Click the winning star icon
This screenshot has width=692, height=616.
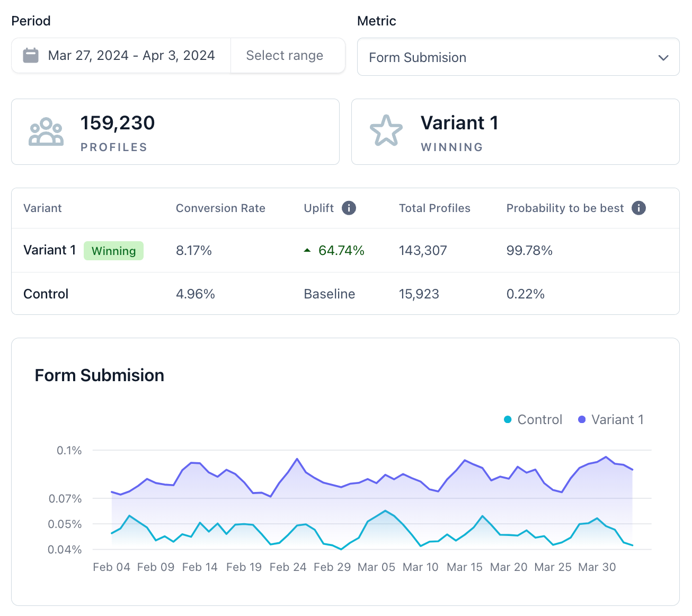(x=386, y=130)
